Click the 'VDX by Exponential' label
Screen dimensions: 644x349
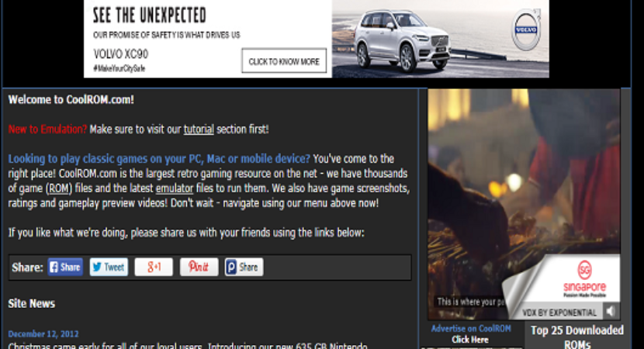click(559, 313)
